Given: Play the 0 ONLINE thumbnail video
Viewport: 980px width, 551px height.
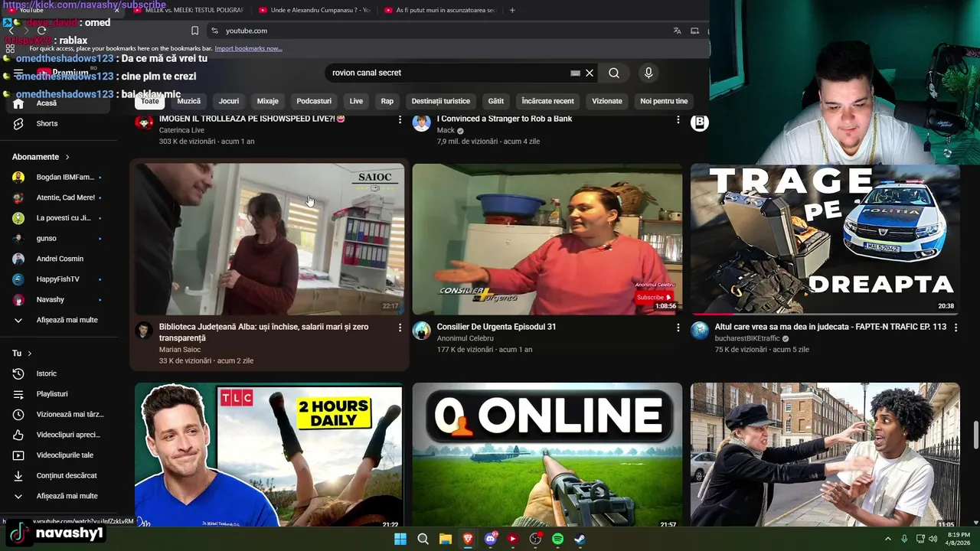Looking at the screenshot, I should (547, 456).
